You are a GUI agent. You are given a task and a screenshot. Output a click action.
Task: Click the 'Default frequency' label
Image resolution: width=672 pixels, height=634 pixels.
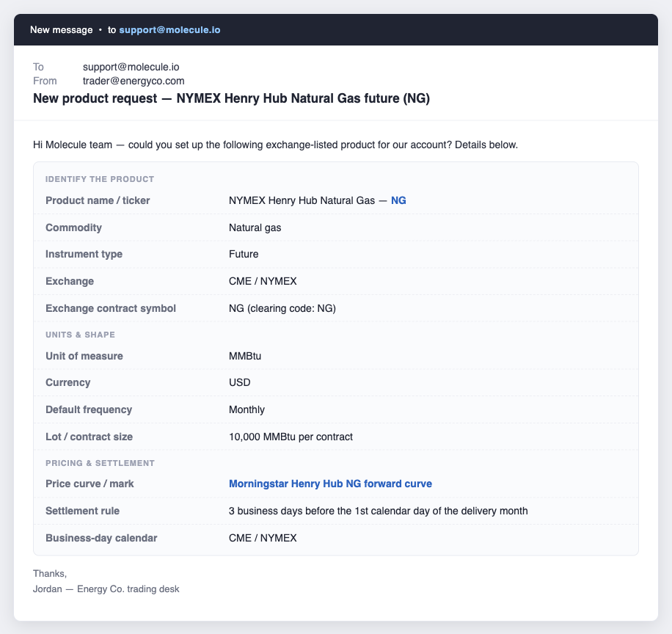point(89,409)
